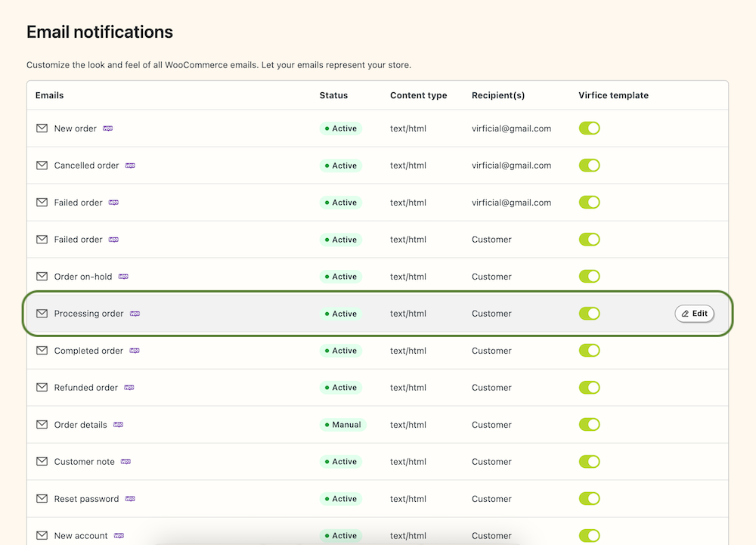Click the envelope icon beside Cancelled order
The image size is (756, 545).
[x=42, y=166]
